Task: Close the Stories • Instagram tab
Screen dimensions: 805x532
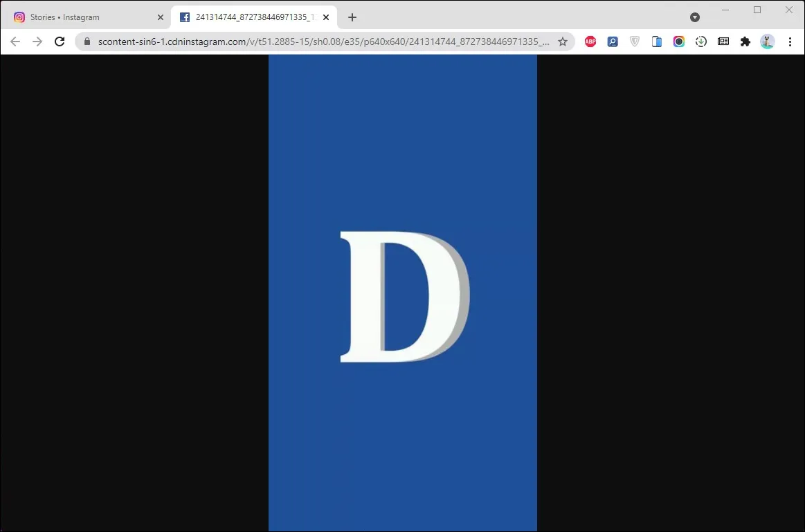Action: point(161,17)
